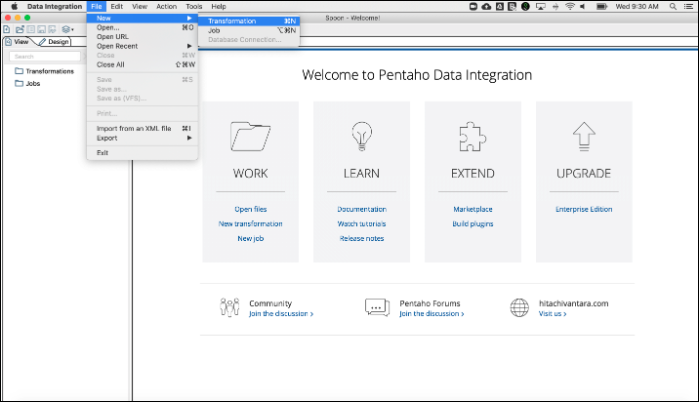Select Transformation from the New submenu

[x=232, y=20]
